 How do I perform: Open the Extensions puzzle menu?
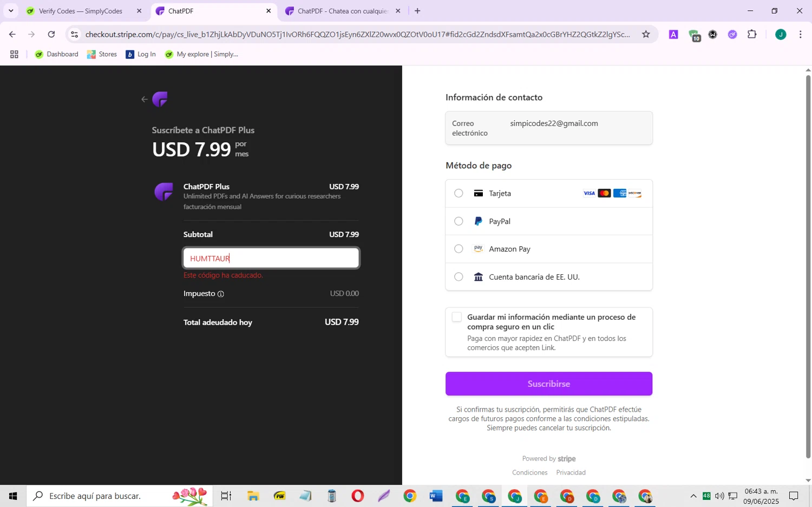(752, 35)
